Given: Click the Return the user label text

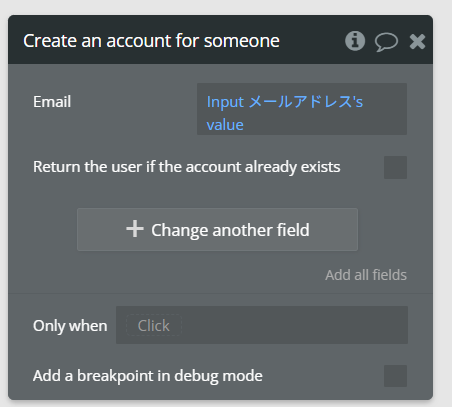Looking at the screenshot, I should pos(187,167).
